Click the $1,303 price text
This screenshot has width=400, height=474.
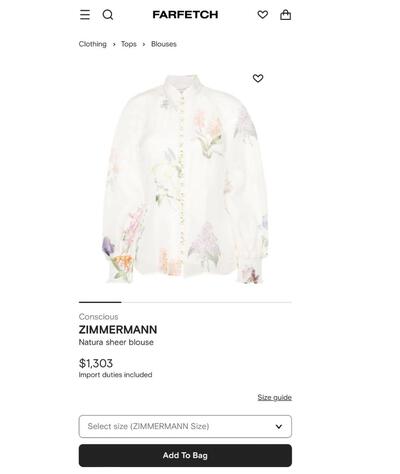pyautogui.click(x=96, y=363)
